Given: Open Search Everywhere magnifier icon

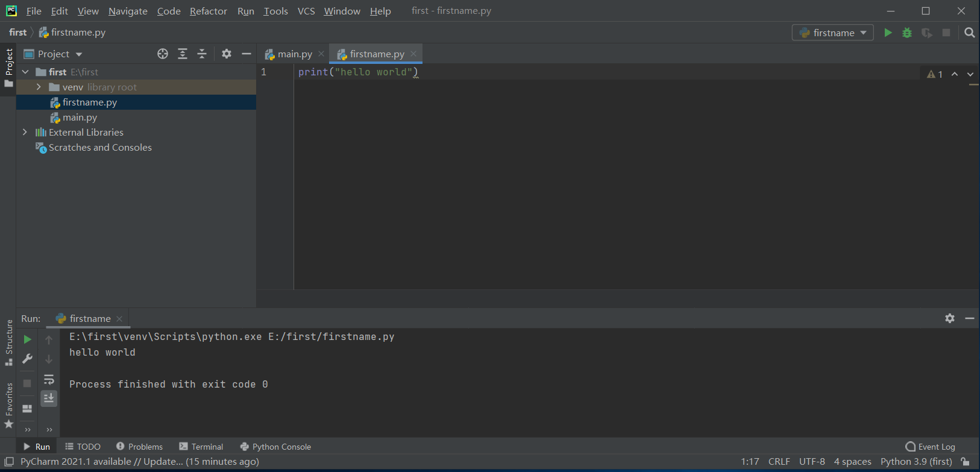Looking at the screenshot, I should [x=969, y=33].
